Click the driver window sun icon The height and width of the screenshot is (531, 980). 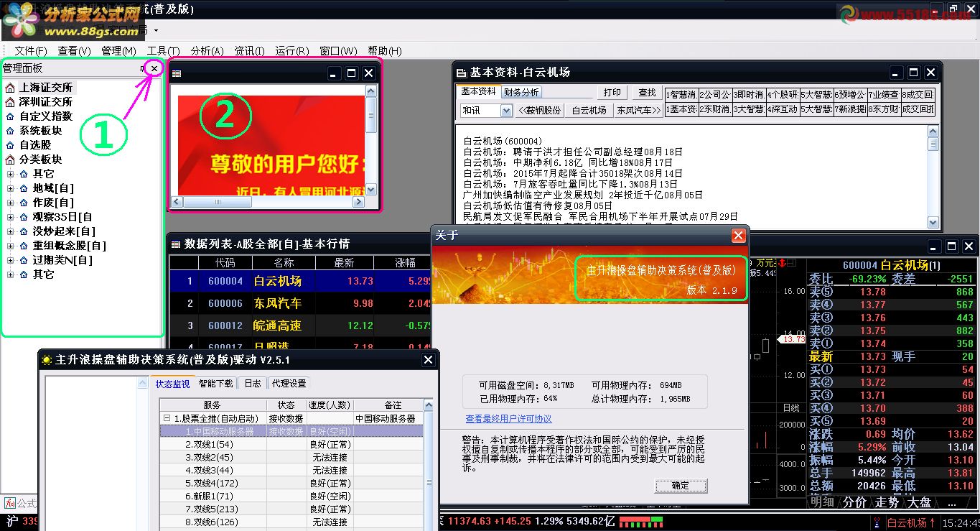tap(47, 360)
